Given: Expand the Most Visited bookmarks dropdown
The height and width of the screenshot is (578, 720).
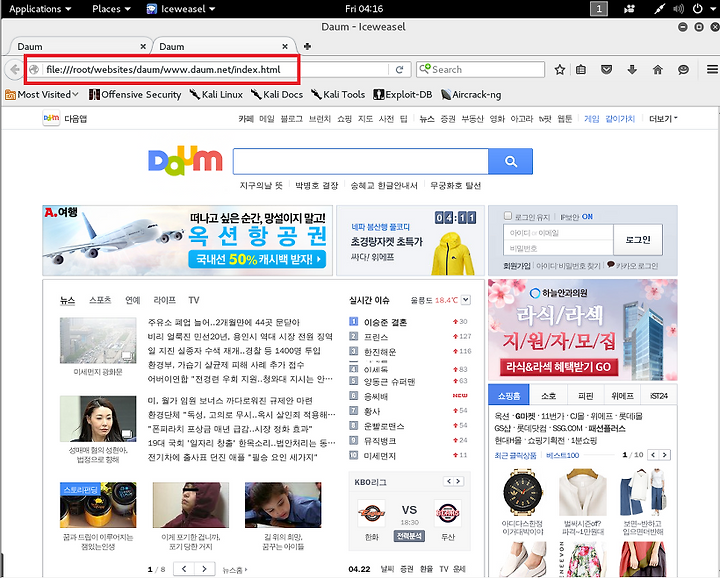Looking at the screenshot, I should (42, 95).
